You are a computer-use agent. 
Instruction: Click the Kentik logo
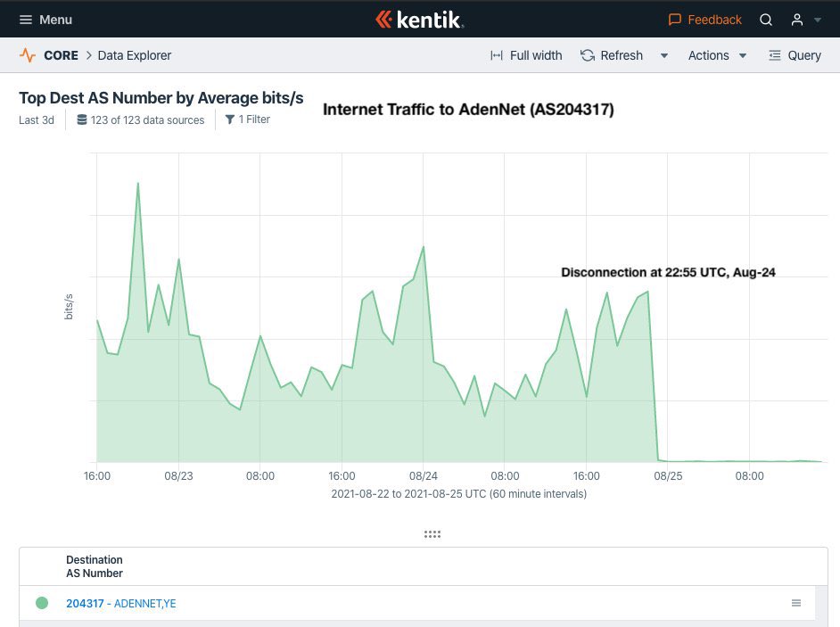pyautogui.click(x=419, y=20)
